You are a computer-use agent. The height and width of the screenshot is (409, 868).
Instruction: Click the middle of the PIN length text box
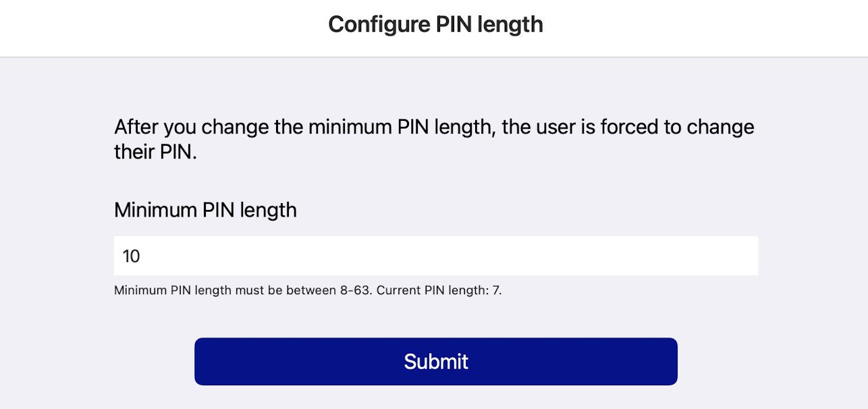click(435, 256)
